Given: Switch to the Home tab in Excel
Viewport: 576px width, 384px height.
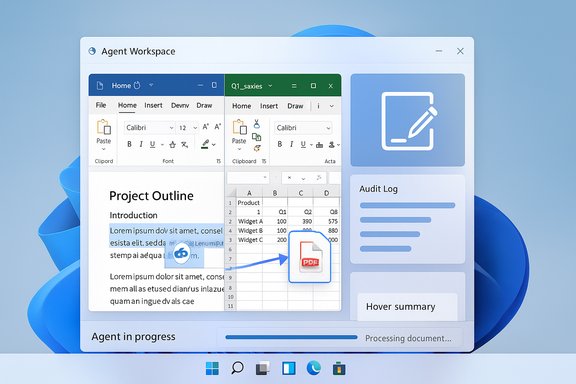Looking at the screenshot, I should [x=241, y=106].
